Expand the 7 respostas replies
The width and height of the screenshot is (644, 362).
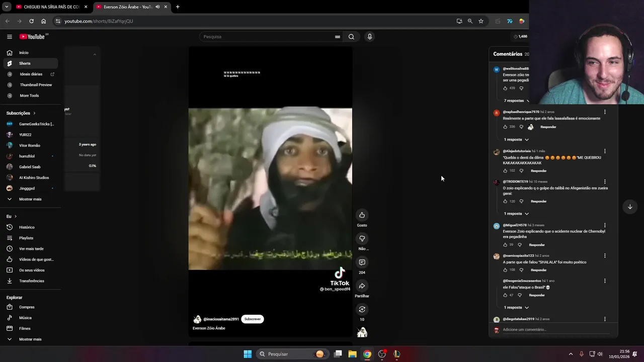[516, 101]
